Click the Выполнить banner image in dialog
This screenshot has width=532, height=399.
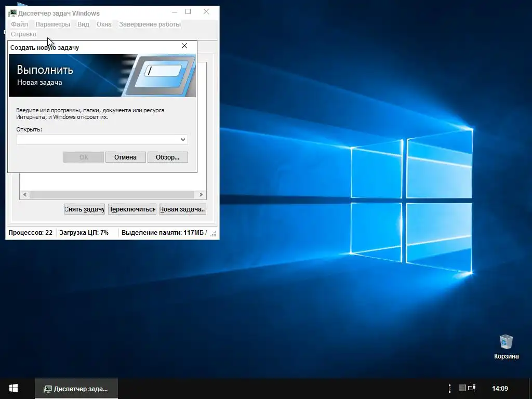pos(102,76)
